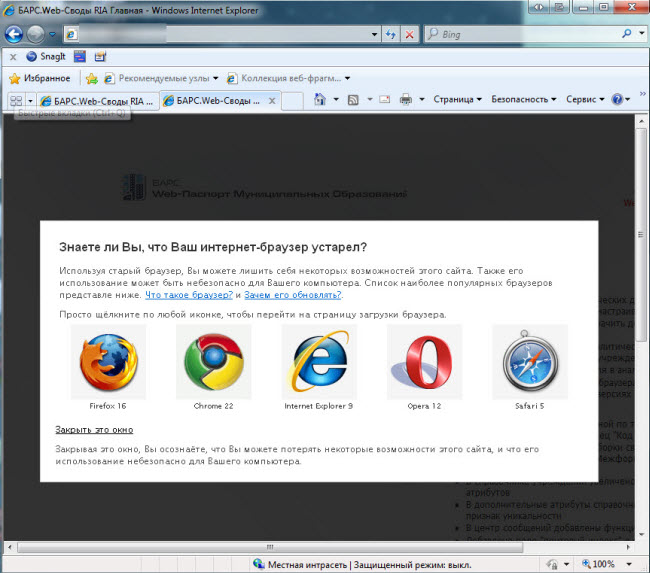Click the red Stop loading icon

[x=410, y=34]
